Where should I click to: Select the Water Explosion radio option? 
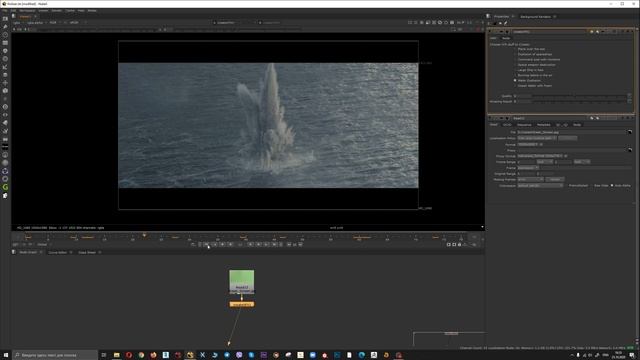coord(516,80)
